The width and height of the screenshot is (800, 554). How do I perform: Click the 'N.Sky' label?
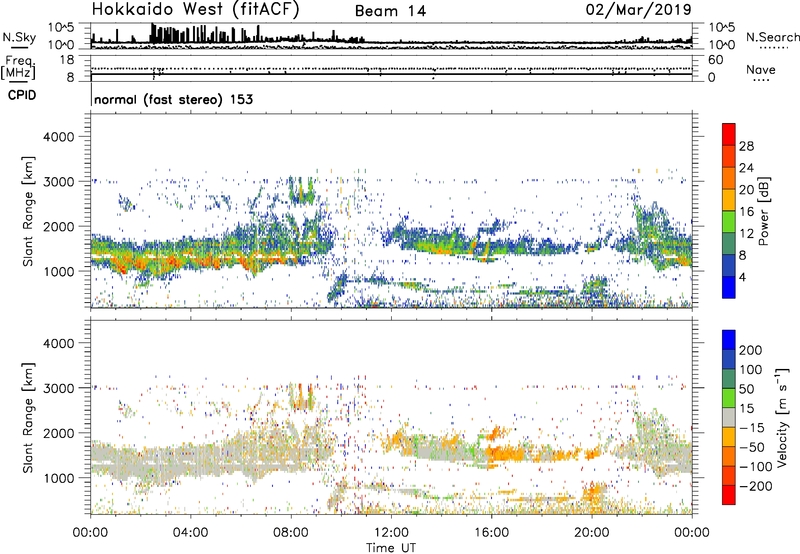click(x=19, y=37)
